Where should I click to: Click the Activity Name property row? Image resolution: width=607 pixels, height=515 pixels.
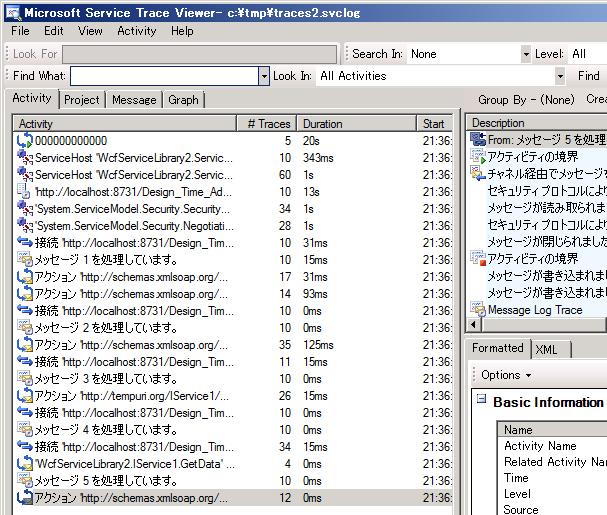click(552, 446)
